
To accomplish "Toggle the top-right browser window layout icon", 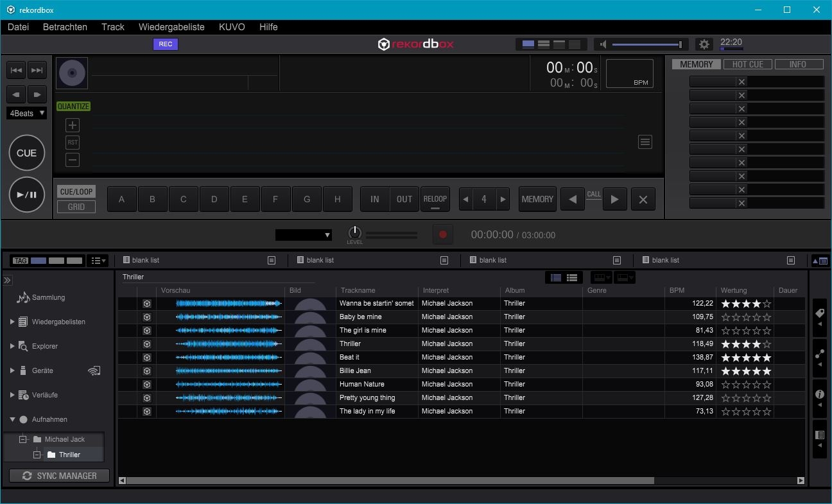I will (820, 260).
